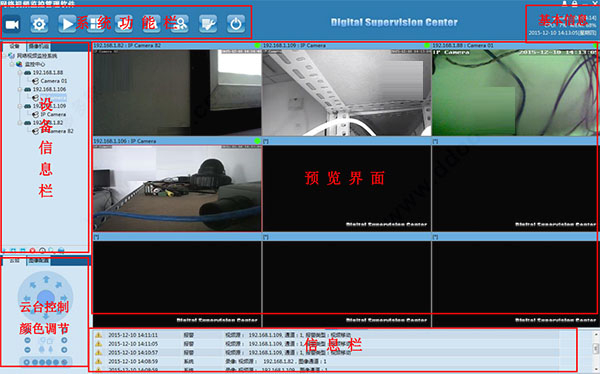Open the checklist-with-wrench toolbar icon

208,24
